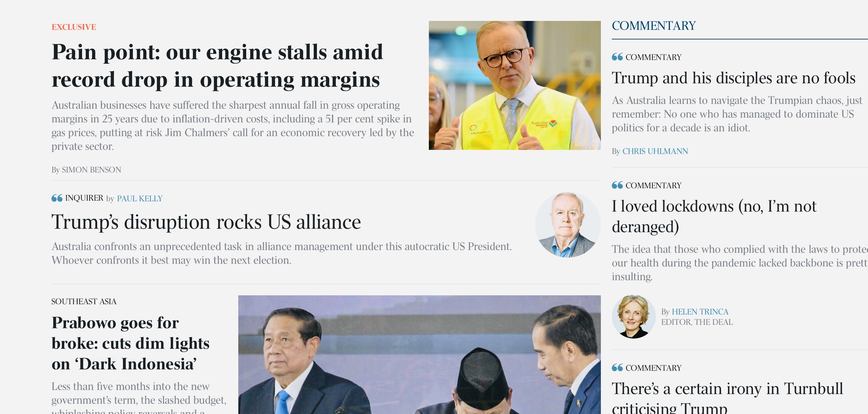Image resolution: width=868 pixels, height=414 pixels.
Task: Open 'Prabowo goes for broke' story
Action: [x=130, y=343]
